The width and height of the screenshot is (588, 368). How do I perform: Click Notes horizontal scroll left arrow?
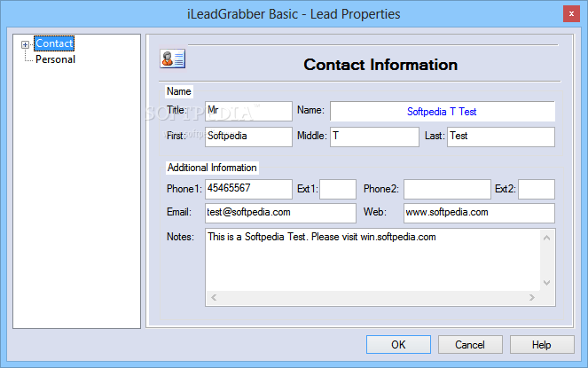[214, 297]
